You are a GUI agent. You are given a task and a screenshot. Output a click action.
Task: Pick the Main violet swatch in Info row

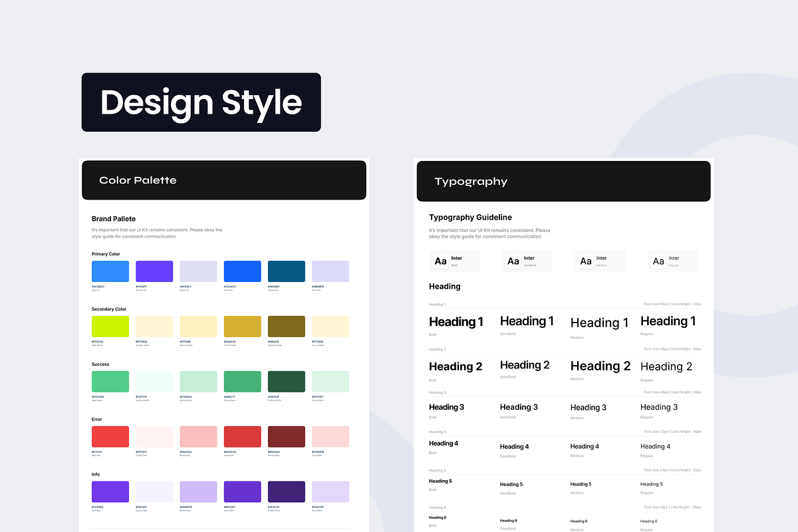point(110,492)
